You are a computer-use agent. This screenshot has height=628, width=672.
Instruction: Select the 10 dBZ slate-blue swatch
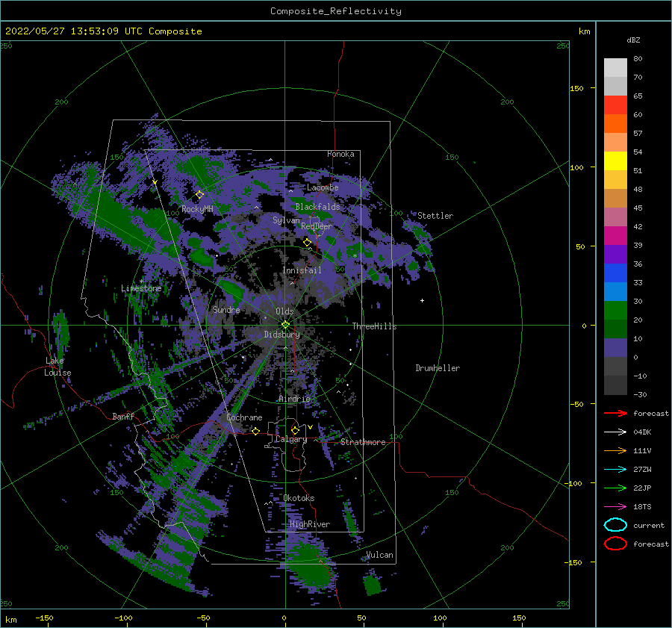(615, 348)
